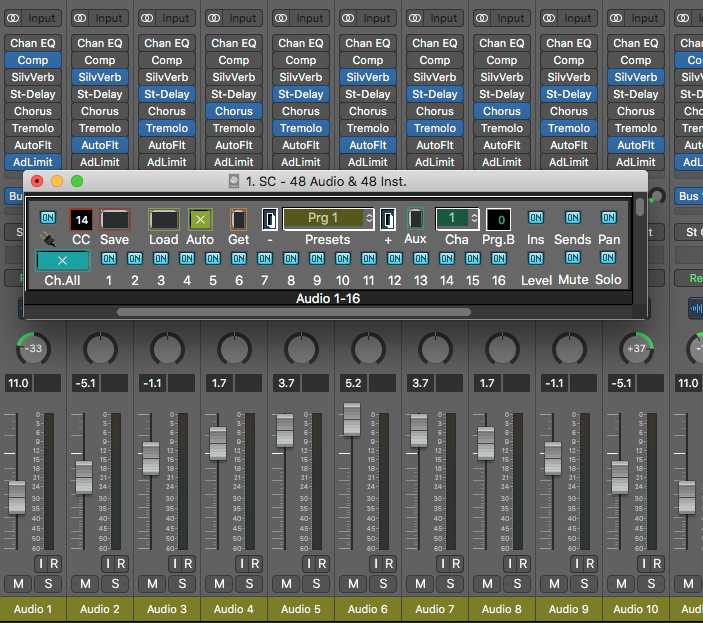Click the plugin window vertical scrollbar thumb
This screenshot has width=703, height=623.
(640, 207)
